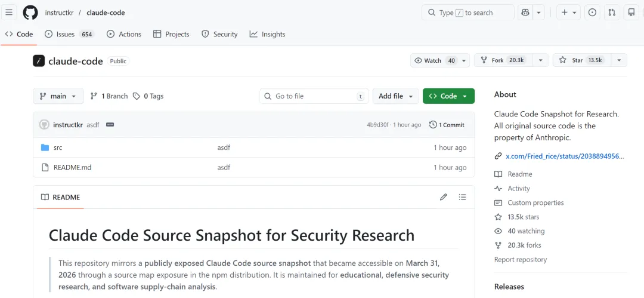Open the Insights tab

[x=267, y=34]
